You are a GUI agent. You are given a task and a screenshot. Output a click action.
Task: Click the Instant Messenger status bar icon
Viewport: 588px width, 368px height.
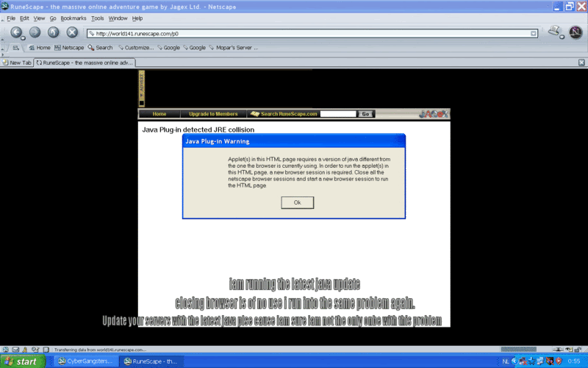(x=25, y=350)
